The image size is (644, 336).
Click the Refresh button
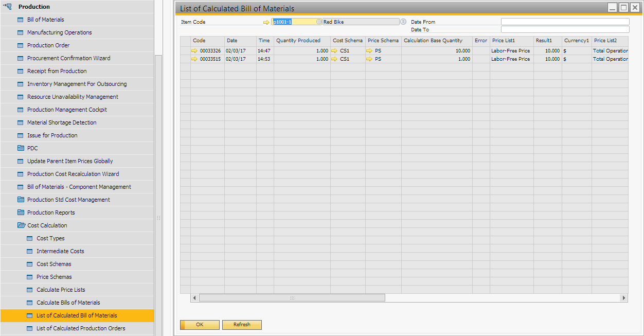[242, 325]
